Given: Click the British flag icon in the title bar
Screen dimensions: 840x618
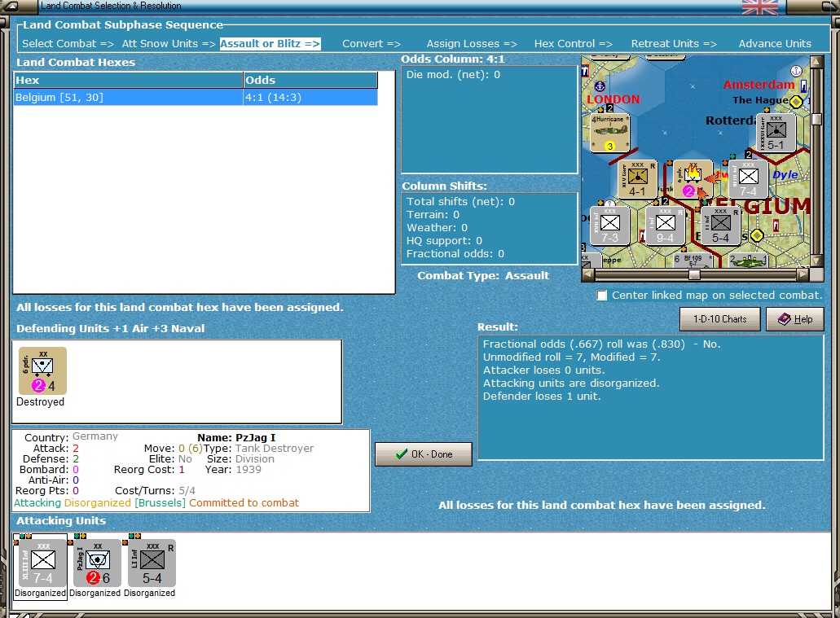Looking at the screenshot, I should [759, 7].
